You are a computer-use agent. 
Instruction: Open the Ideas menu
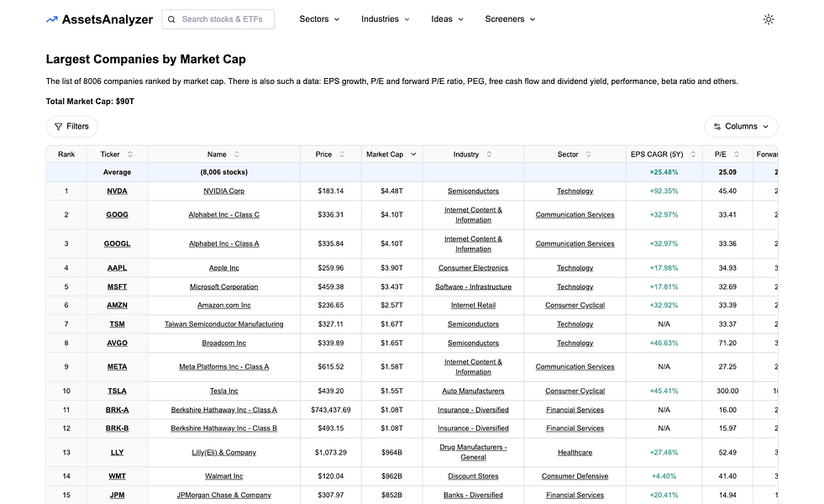pyautogui.click(x=446, y=18)
